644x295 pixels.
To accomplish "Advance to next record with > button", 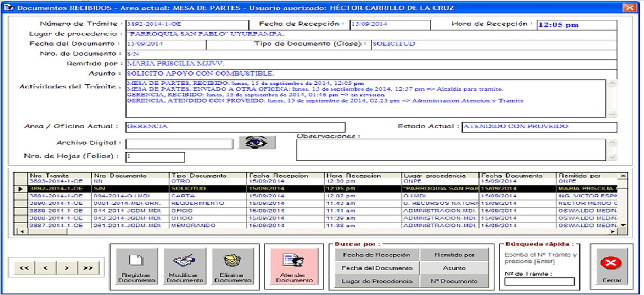I will [x=67, y=268].
